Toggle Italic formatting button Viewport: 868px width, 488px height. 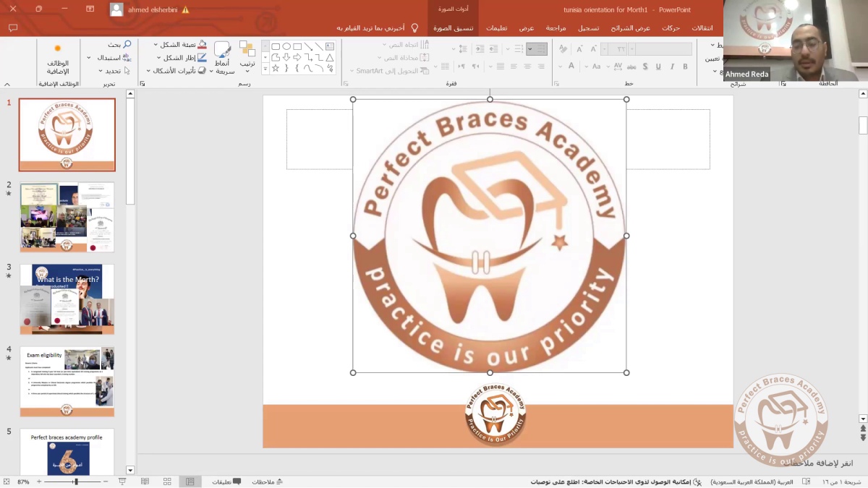[x=672, y=67]
